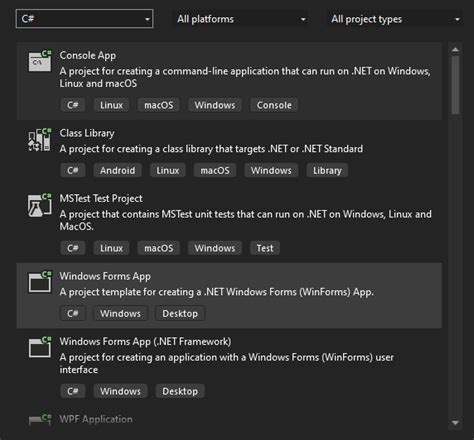The image size is (474, 440).
Task: Click the MSTest unit tests description text
Action: tap(246, 220)
